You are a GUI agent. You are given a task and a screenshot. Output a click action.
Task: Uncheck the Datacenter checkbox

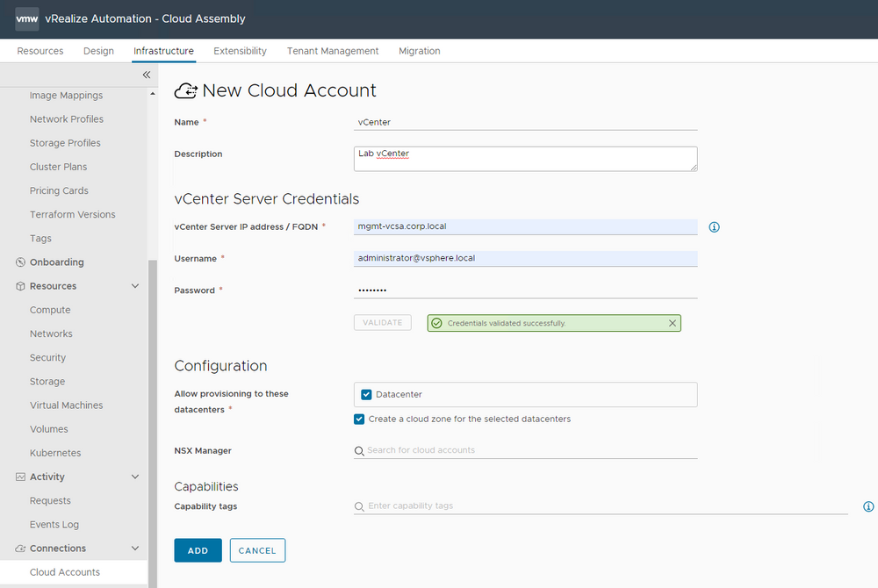point(366,395)
